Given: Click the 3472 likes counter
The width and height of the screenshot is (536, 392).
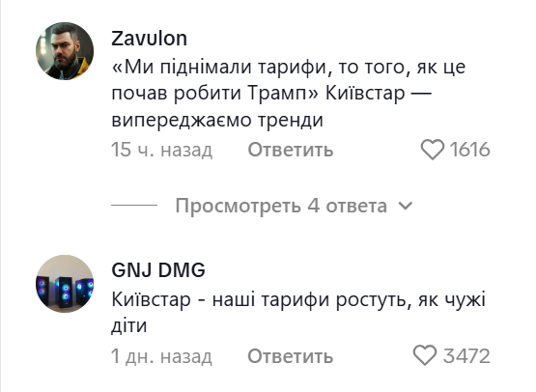Looking at the screenshot, I should [466, 356].
